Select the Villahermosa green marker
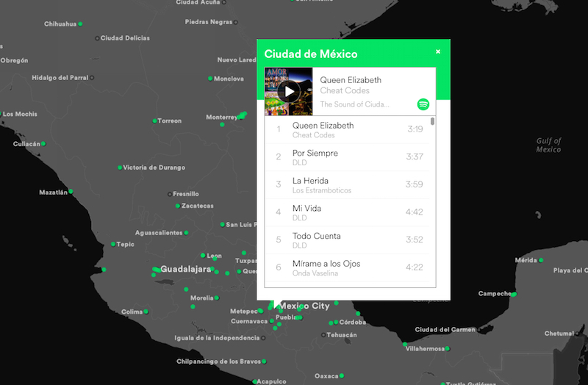The width and height of the screenshot is (588, 385). point(404,344)
